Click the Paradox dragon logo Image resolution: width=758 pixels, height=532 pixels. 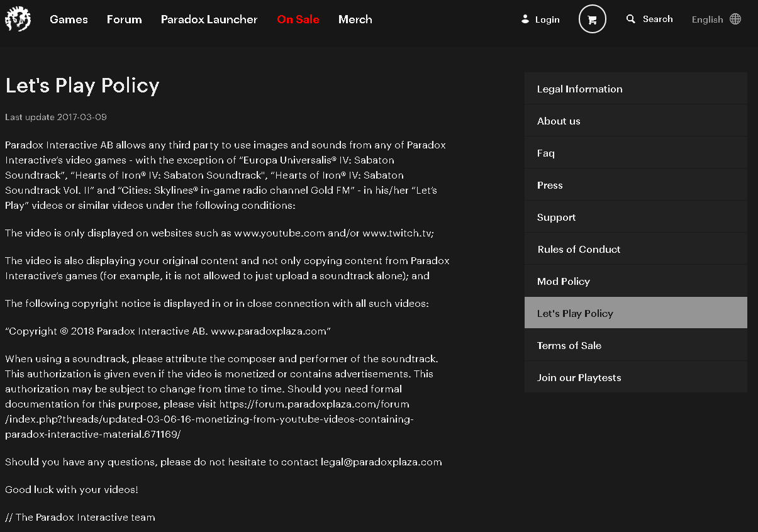tap(18, 19)
